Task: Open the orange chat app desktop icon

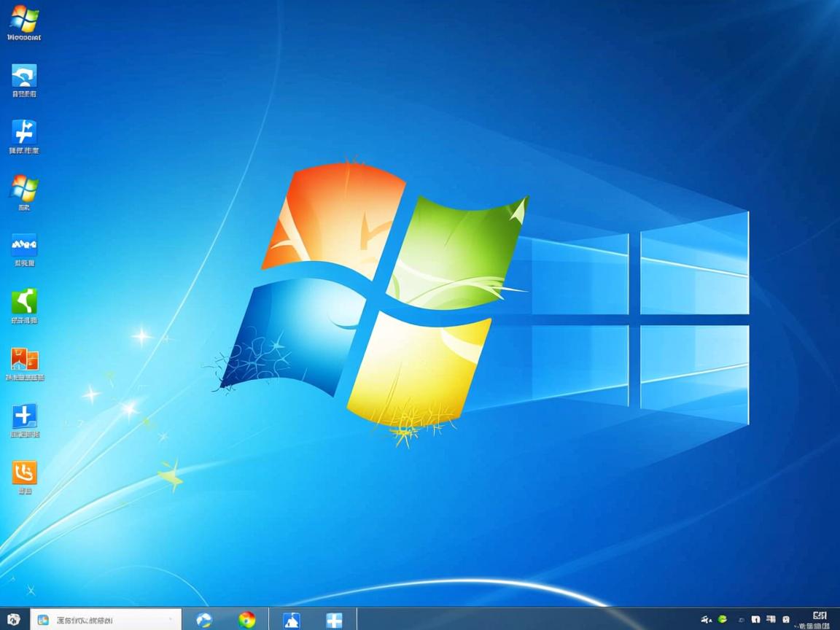Action: coord(24,472)
